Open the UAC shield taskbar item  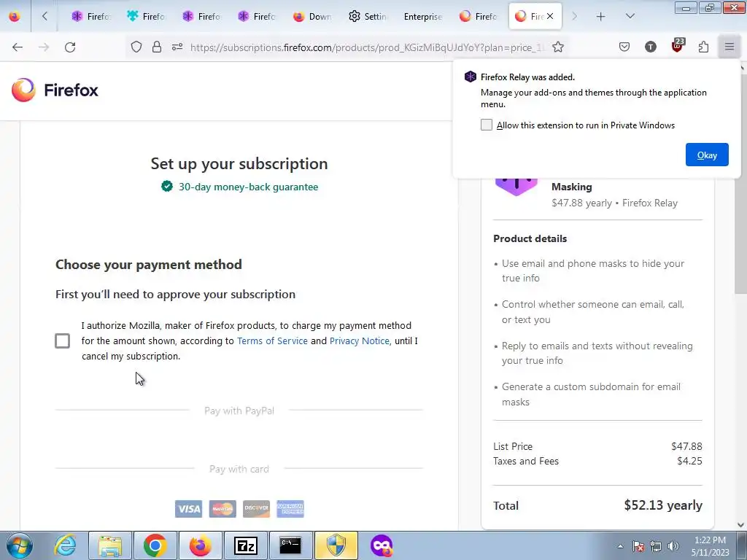point(336,545)
